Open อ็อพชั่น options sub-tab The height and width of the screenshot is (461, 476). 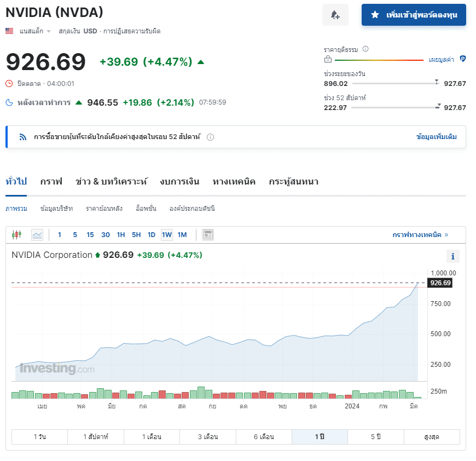[x=146, y=209]
